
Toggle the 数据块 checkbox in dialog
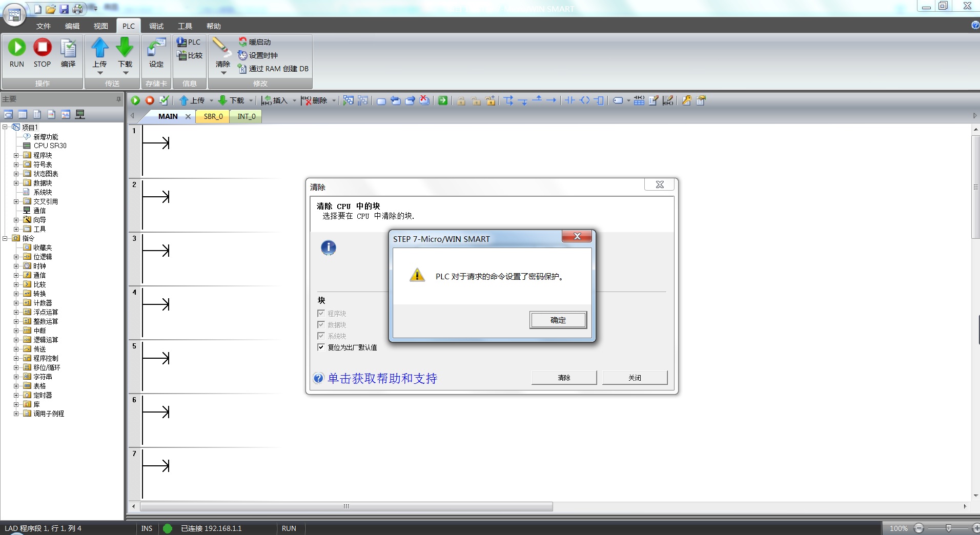click(x=321, y=325)
